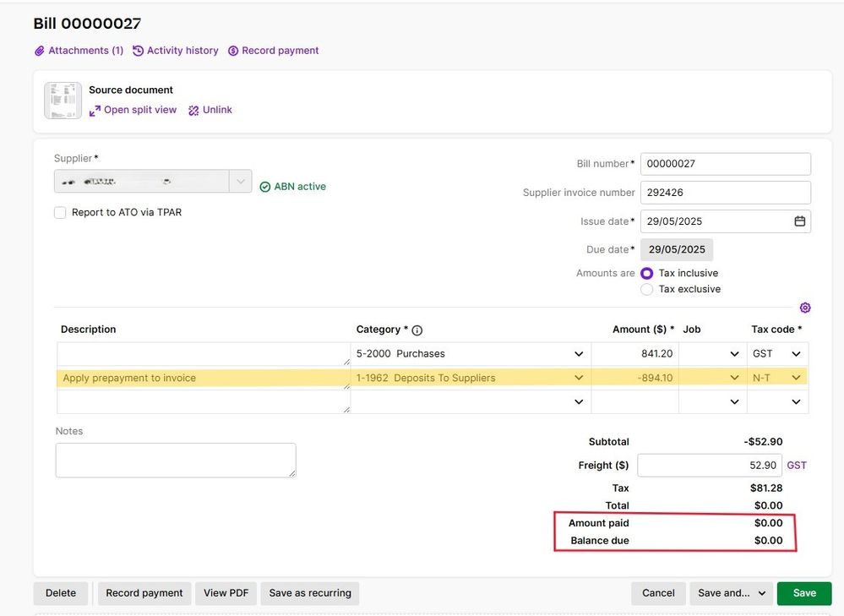The width and height of the screenshot is (844, 616).
Task: Click the purple table settings gear icon
Action: 804,308
